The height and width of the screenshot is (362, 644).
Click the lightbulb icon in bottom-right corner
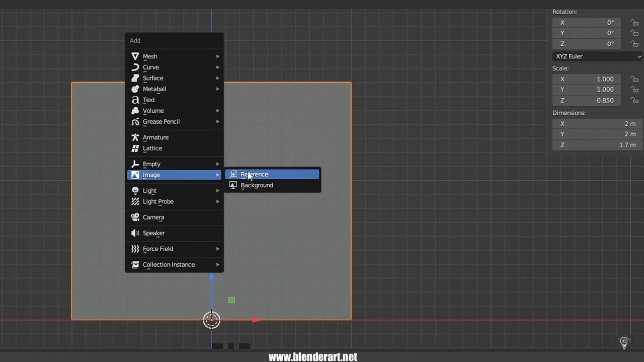(624, 342)
